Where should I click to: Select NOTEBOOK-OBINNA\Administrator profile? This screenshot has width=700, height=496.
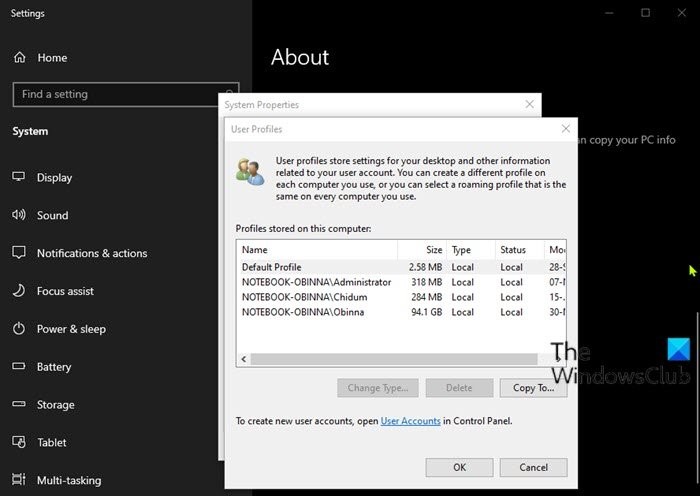[401, 282]
